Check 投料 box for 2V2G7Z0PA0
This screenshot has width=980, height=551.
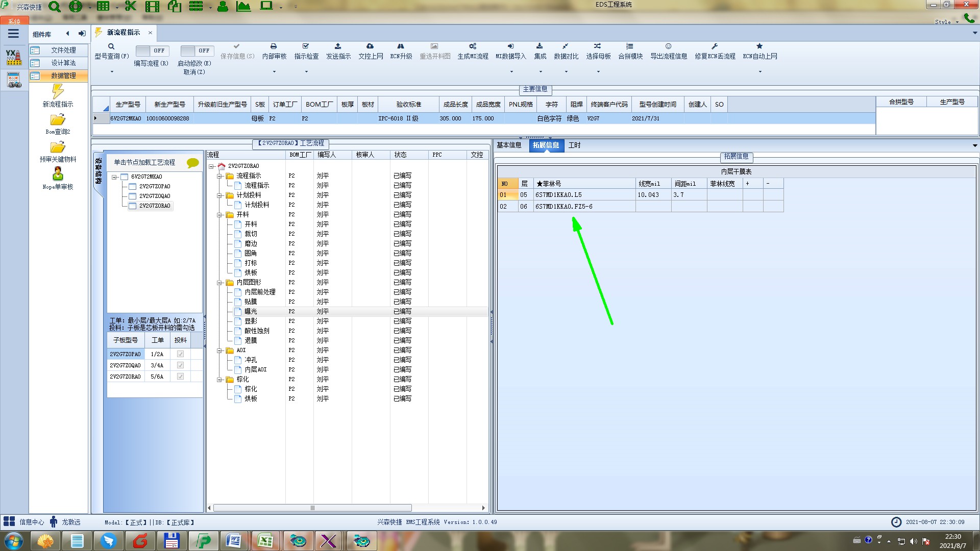tap(180, 354)
